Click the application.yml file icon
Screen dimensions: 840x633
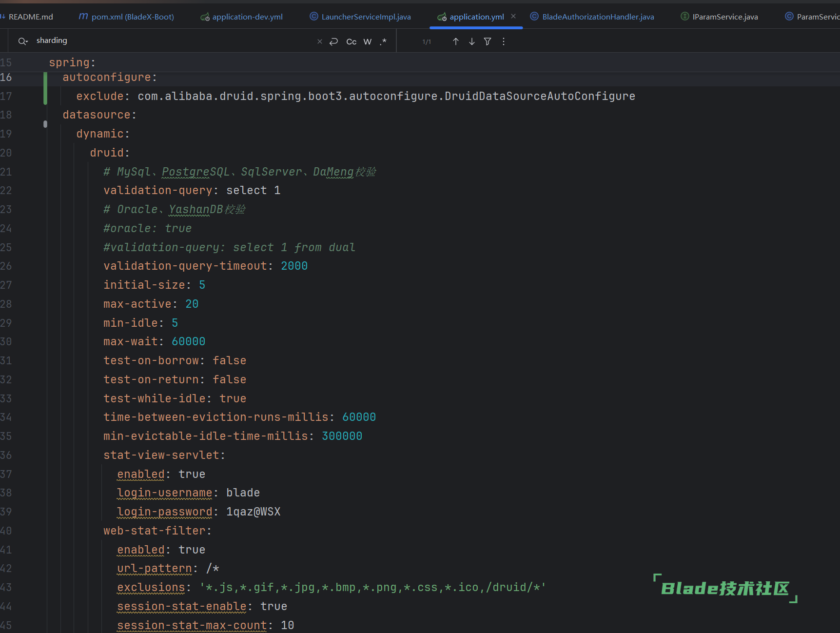point(442,17)
